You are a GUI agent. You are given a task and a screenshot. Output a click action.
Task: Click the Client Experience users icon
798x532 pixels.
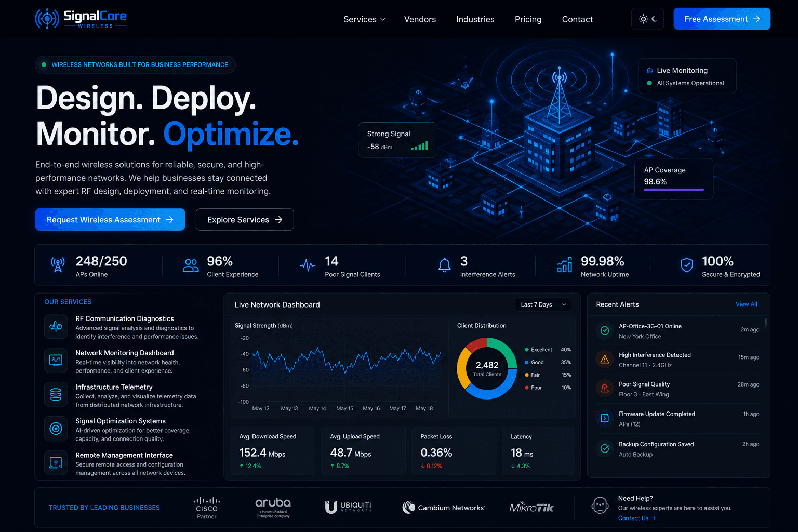(x=191, y=265)
